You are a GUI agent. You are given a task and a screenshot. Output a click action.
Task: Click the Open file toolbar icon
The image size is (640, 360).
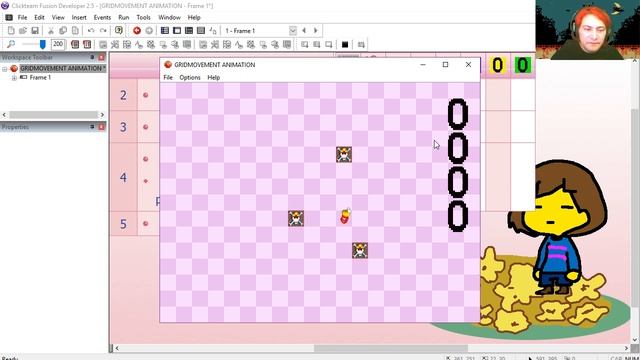point(23,31)
